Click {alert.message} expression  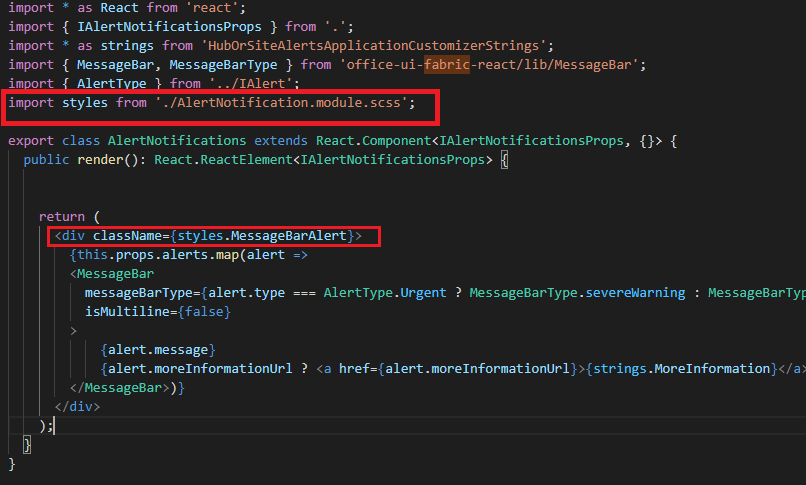[158, 350]
